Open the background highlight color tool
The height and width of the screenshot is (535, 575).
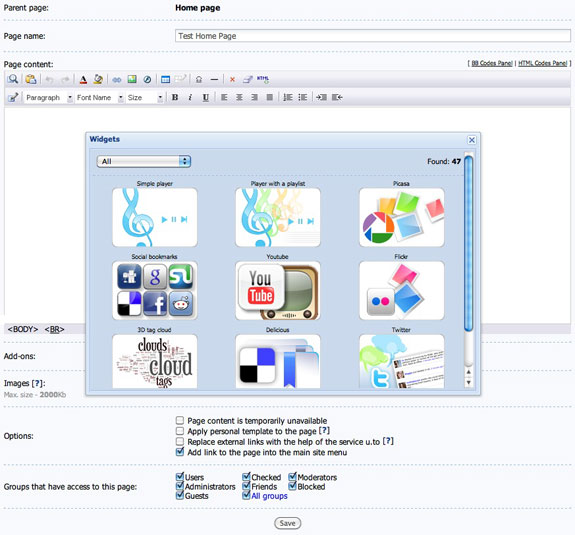[98, 79]
